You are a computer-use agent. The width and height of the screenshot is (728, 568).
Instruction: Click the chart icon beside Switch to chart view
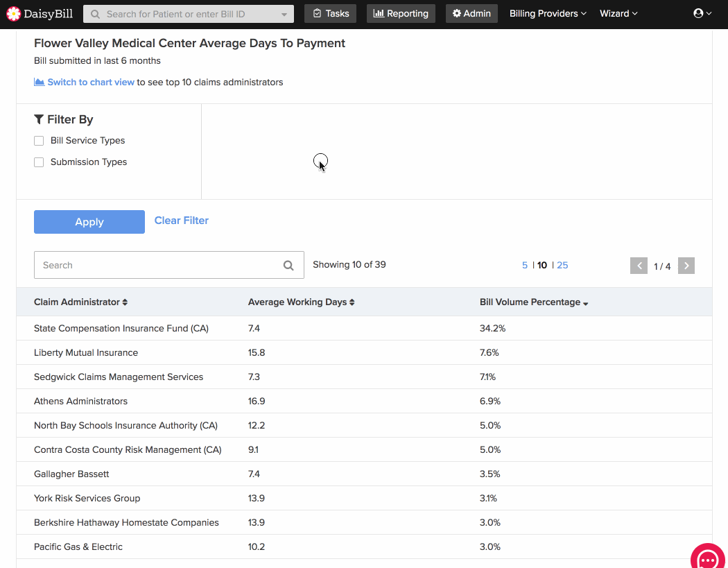click(40, 83)
